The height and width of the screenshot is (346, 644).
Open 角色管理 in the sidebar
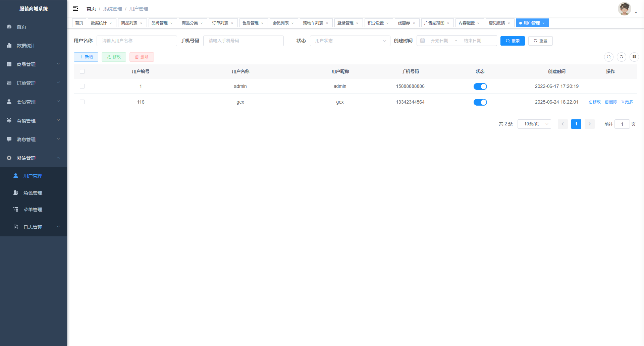click(x=33, y=193)
